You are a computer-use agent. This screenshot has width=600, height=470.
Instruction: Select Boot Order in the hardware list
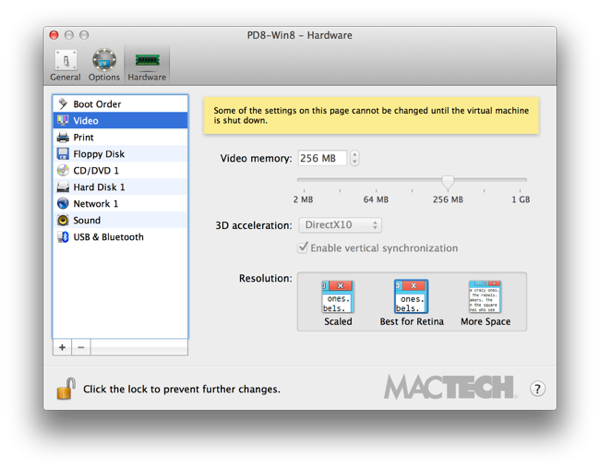click(x=96, y=104)
